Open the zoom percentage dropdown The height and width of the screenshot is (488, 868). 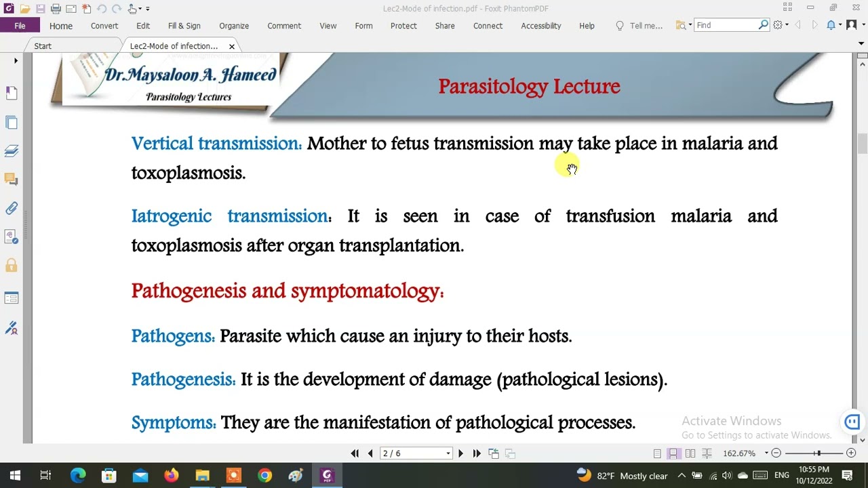[766, 453]
